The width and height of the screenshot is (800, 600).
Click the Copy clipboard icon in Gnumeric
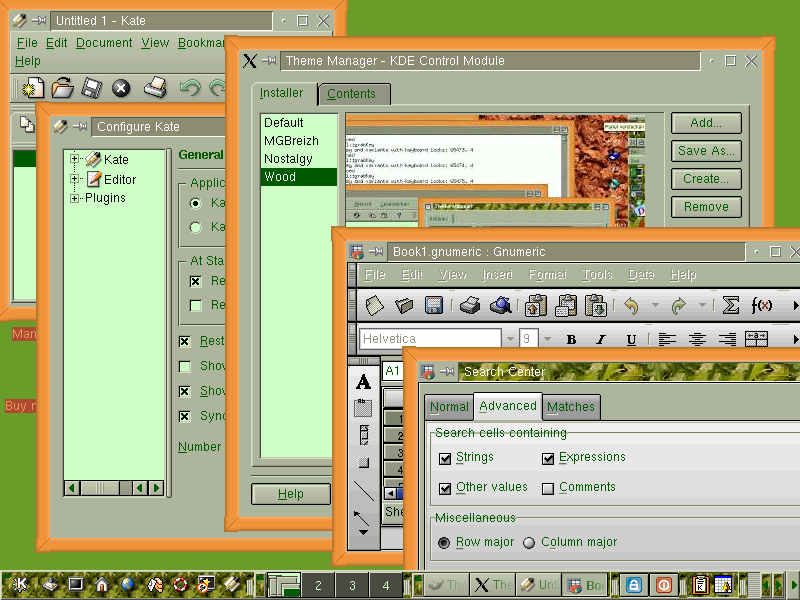pyautogui.click(x=565, y=305)
